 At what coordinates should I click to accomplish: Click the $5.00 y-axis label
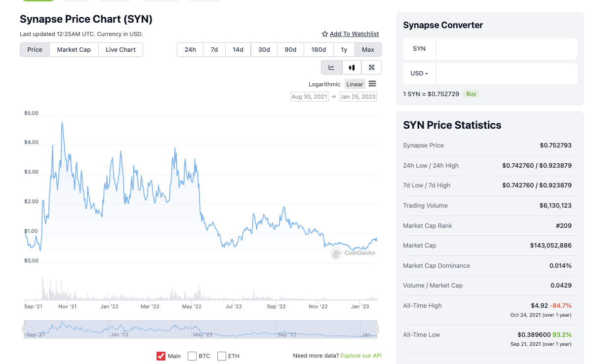coord(31,113)
